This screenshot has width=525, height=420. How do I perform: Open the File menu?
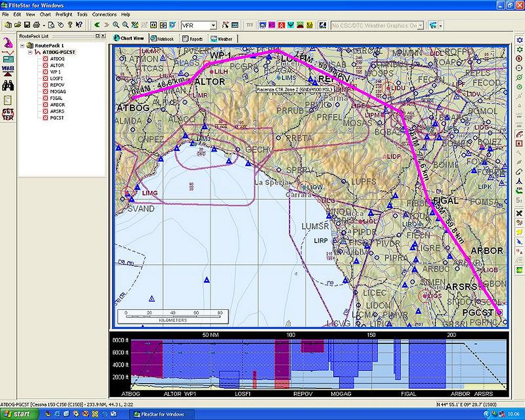point(5,15)
